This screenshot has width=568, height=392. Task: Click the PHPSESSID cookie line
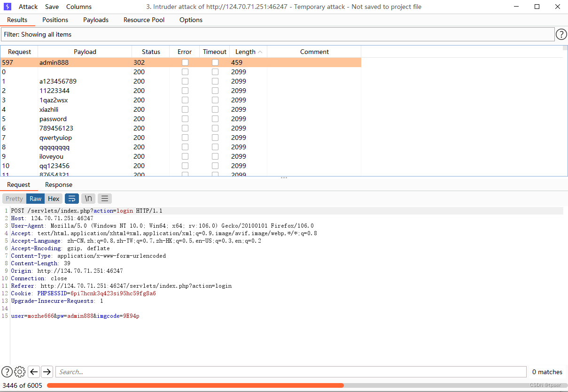(x=83, y=293)
